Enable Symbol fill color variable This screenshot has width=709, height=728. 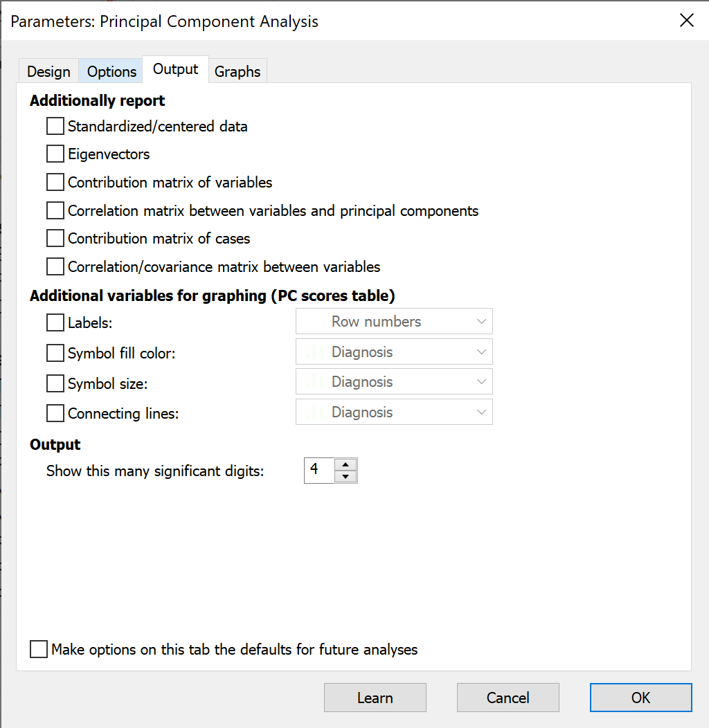(x=55, y=353)
